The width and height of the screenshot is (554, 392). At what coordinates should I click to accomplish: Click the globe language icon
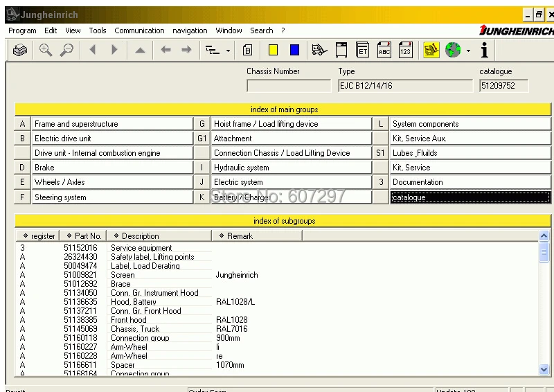click(453, 50)
